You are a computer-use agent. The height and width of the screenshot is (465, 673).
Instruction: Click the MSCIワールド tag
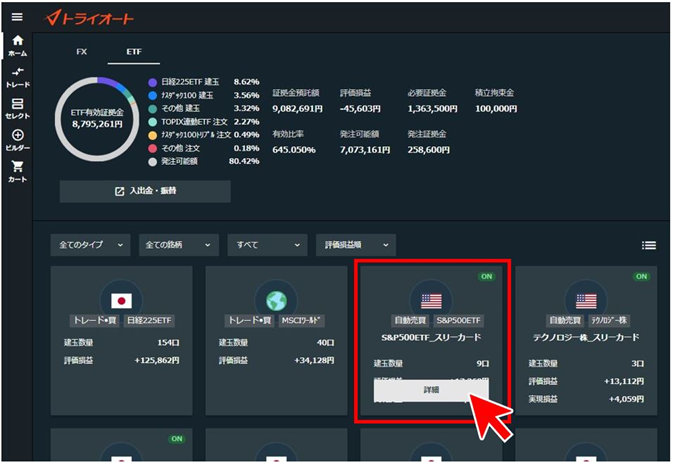[x=301, y=320]
